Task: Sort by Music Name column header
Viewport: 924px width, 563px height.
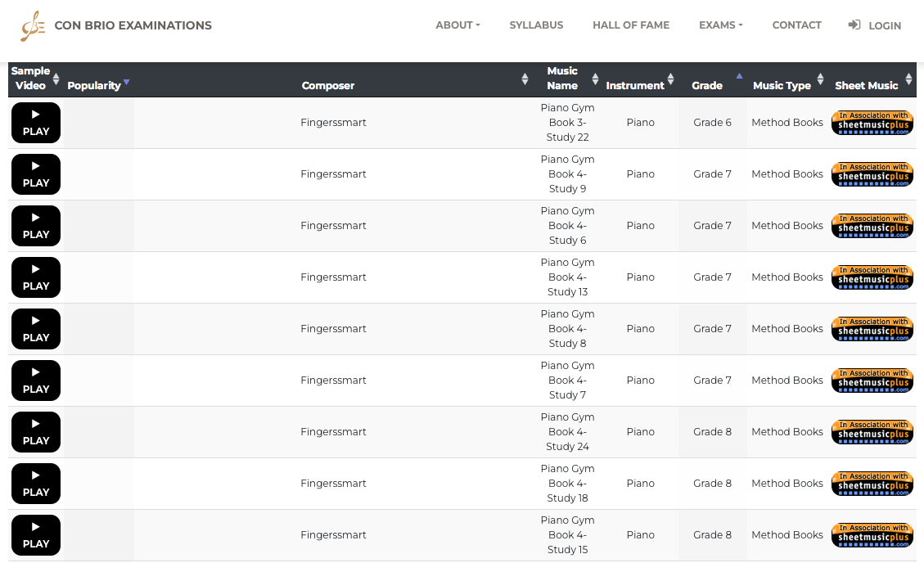Action: (562, 79)
